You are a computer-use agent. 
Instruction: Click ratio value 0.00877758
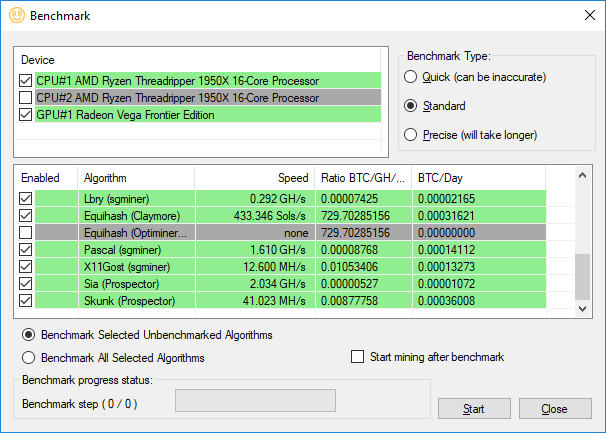coord(349,301)
